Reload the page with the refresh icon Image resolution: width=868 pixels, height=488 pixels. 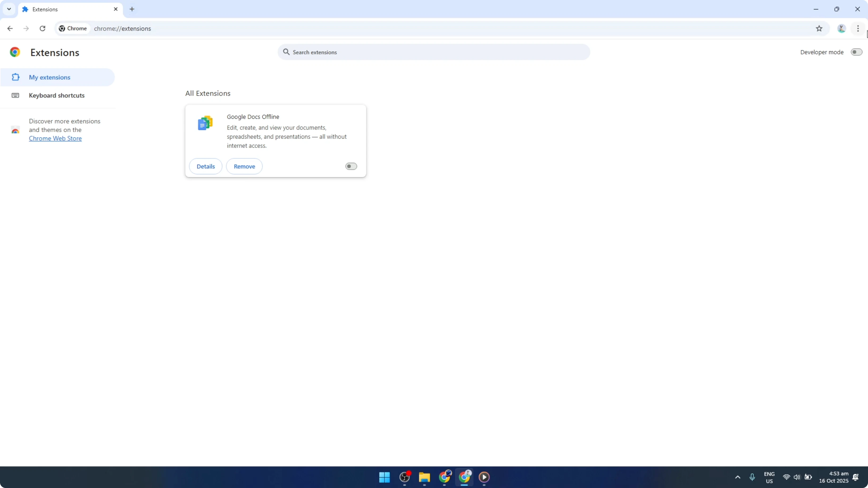point(42,29)
